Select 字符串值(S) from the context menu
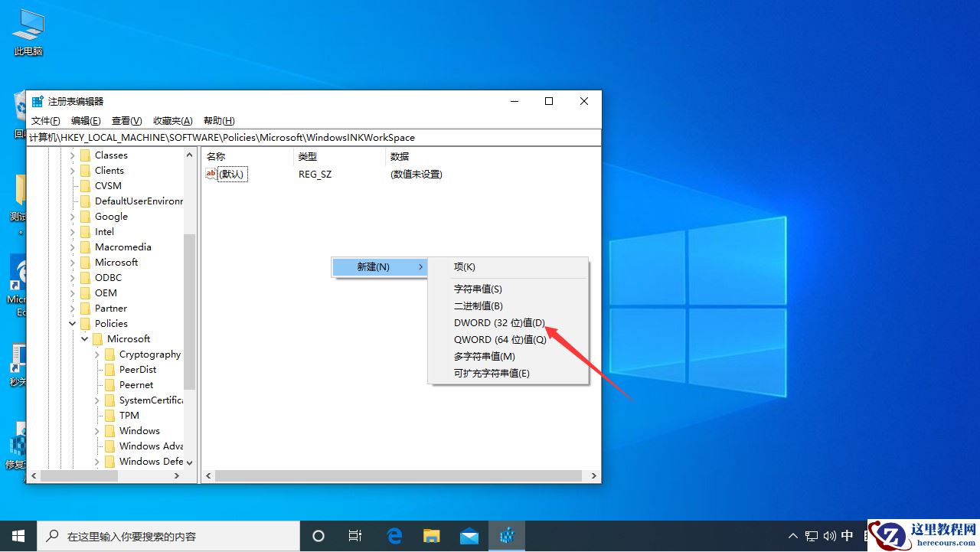The width and height of the screenshot is (980, 552). [478, 289]
